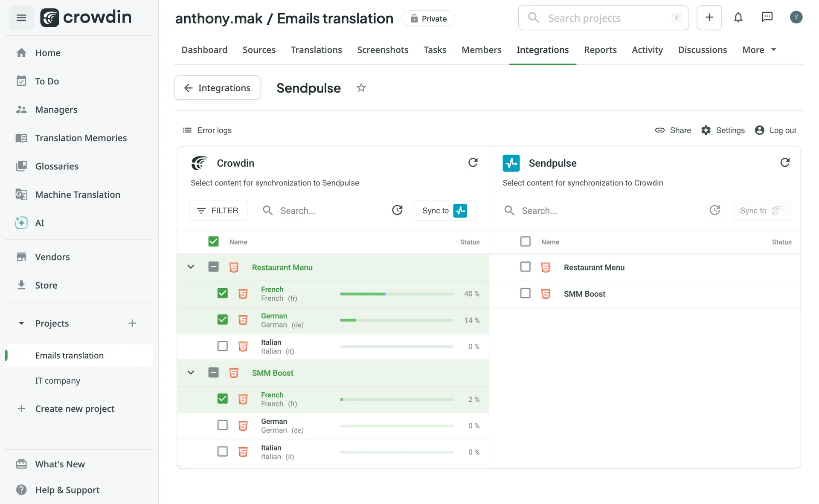Screen dimensions: 819x504
Task: Check Italian under SMM Boost
Action: click(x=222, y=452)
